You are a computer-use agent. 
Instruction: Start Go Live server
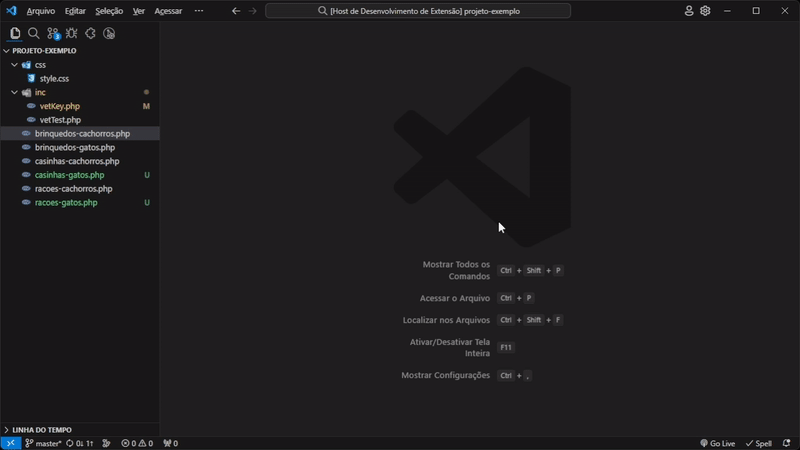[718, 443]
